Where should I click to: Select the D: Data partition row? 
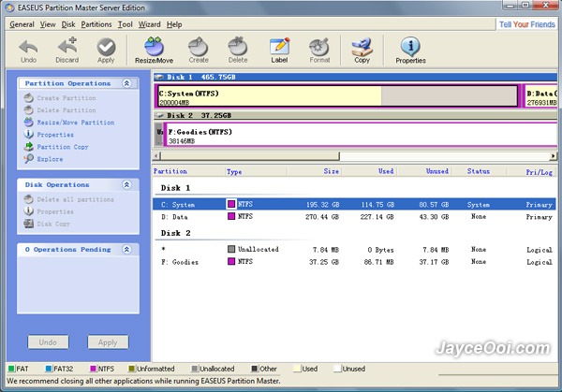pyautogui.click(x=354, y=217)
